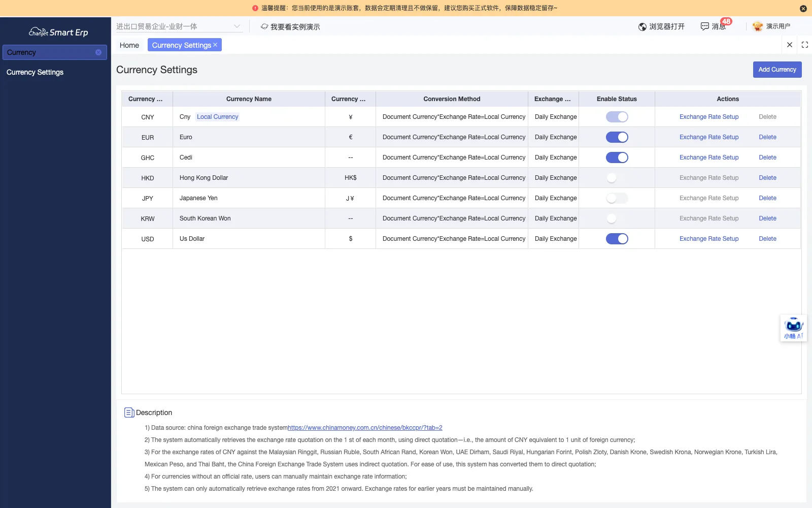Click the browser open globe icon
Viewport: 812px width, 508px height.
click(x=642, y=26)
